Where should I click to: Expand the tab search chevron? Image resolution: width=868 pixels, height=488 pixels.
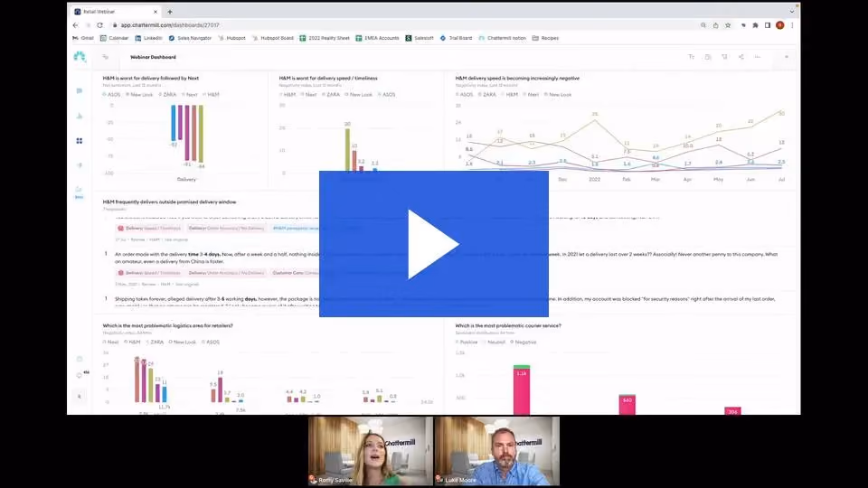(792, 11)
